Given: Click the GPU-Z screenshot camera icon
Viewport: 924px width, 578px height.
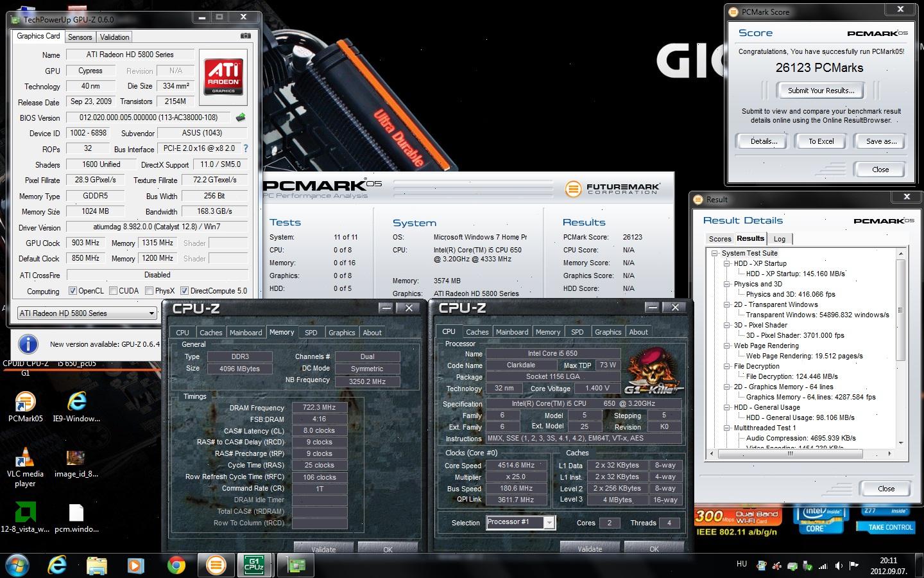Looking at the screenshot, I should coord(245,36).
